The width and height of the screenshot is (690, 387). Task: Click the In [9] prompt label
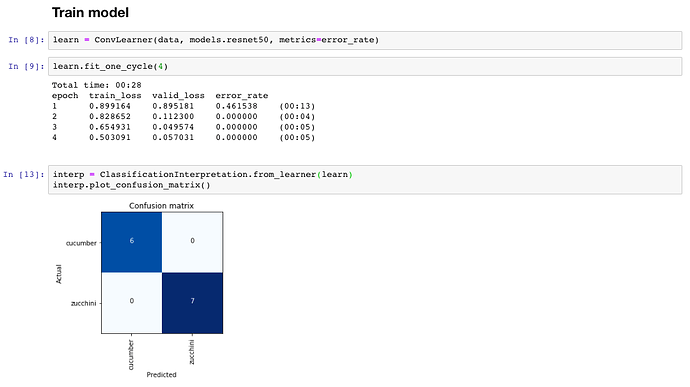[26, 66]
